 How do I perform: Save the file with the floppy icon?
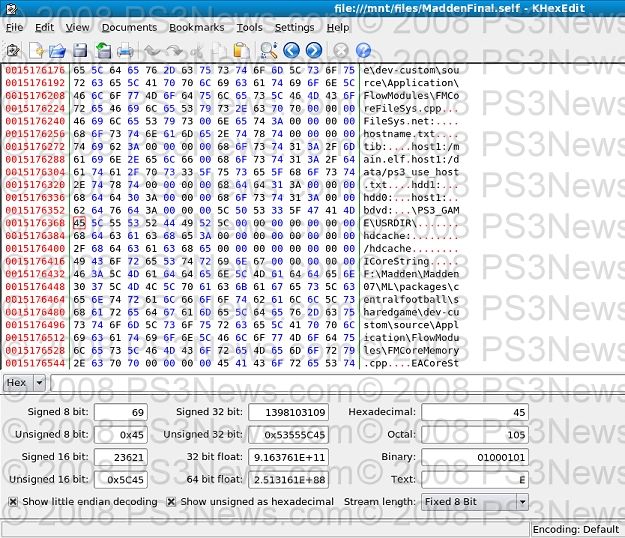point(80,51)
